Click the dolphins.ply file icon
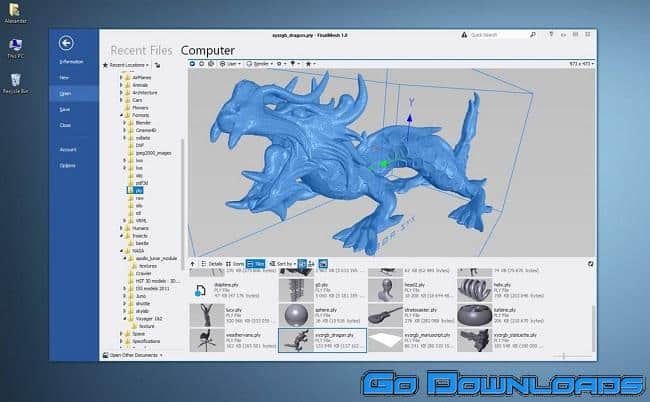This screenshot has width=650, height=402. 201,291
